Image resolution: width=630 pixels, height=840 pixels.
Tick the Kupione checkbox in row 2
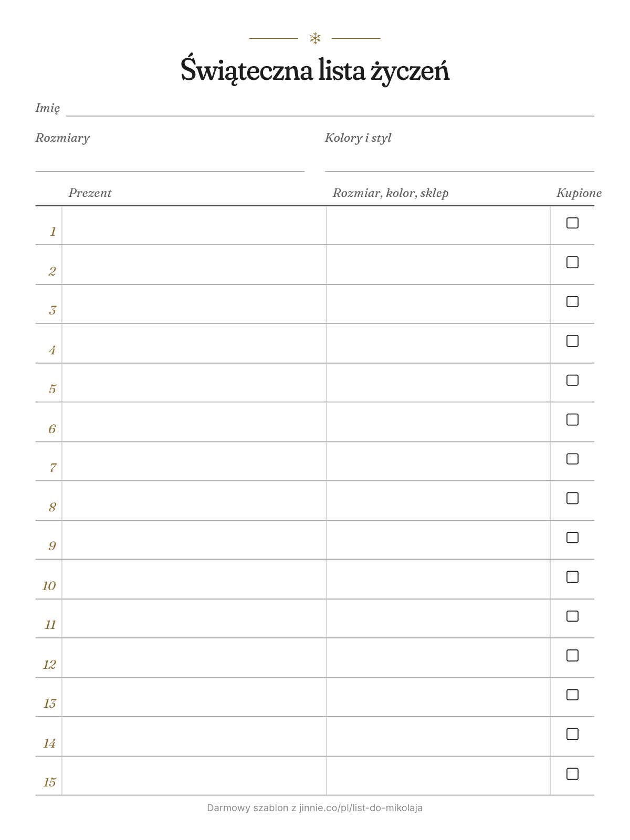click(x=572, y=262)
